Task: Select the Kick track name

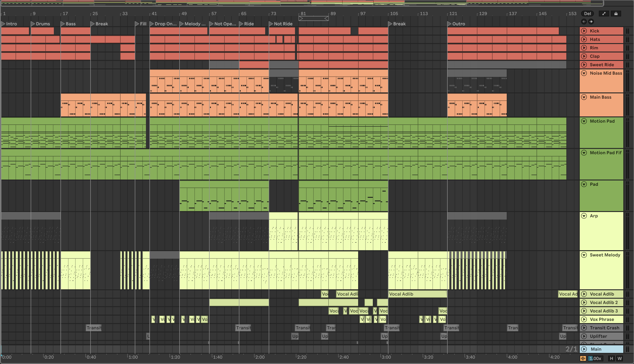Action: [x=594, y=31]
